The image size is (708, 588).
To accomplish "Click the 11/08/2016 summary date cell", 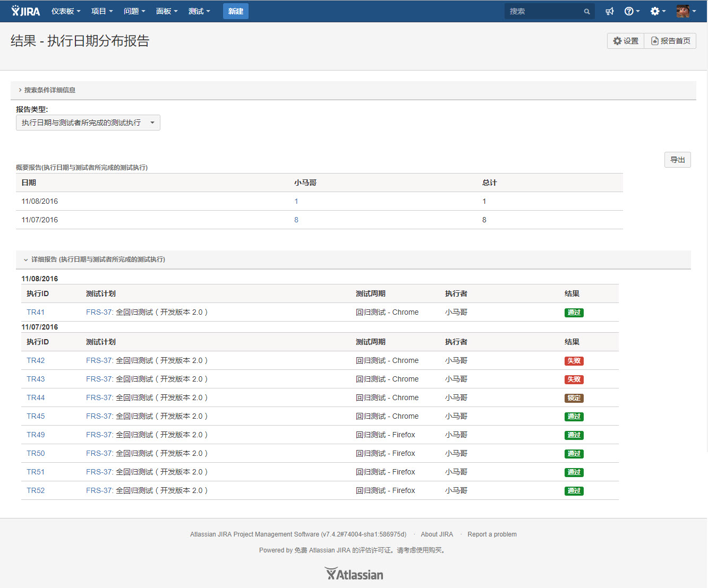I will tap(40, 201).
